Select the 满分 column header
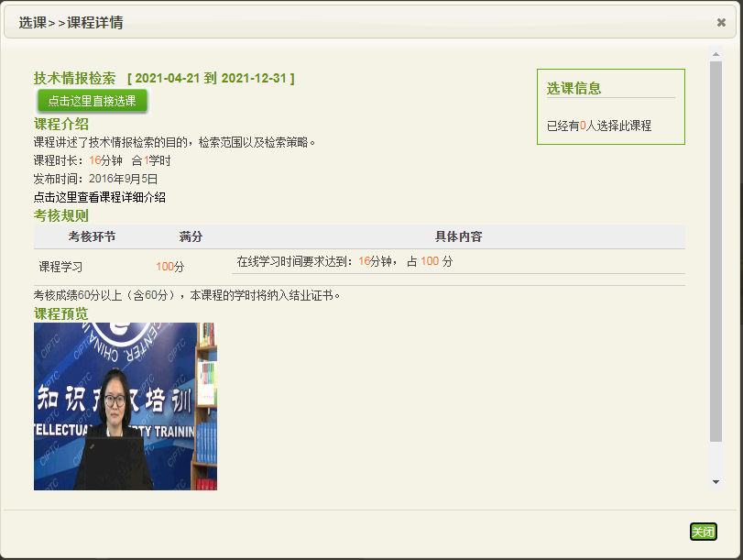Screen dimensions: 743x560 click(x=191, y=236)
